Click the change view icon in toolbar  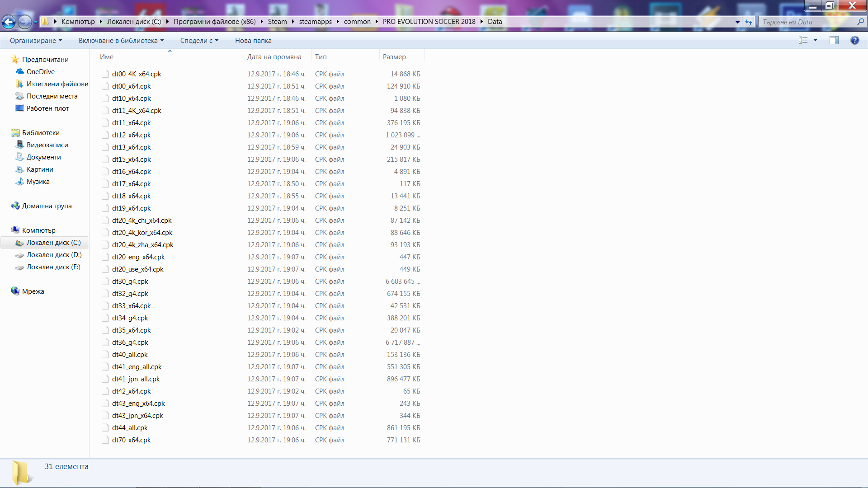point(803,41)
